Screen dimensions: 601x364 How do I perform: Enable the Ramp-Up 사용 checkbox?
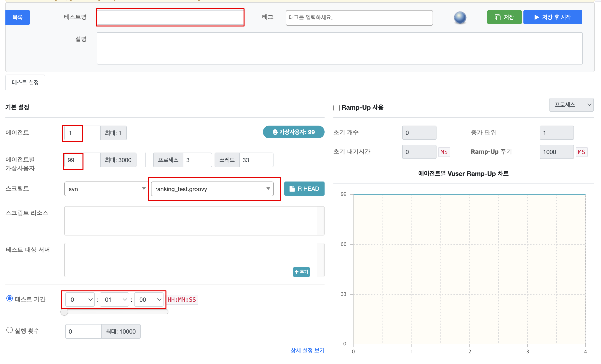pos(337,108)
